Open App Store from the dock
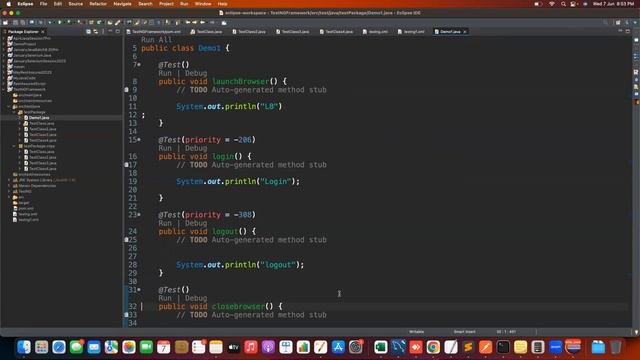The height and width of the screenshot is (360, 640). tap(338, 347)
